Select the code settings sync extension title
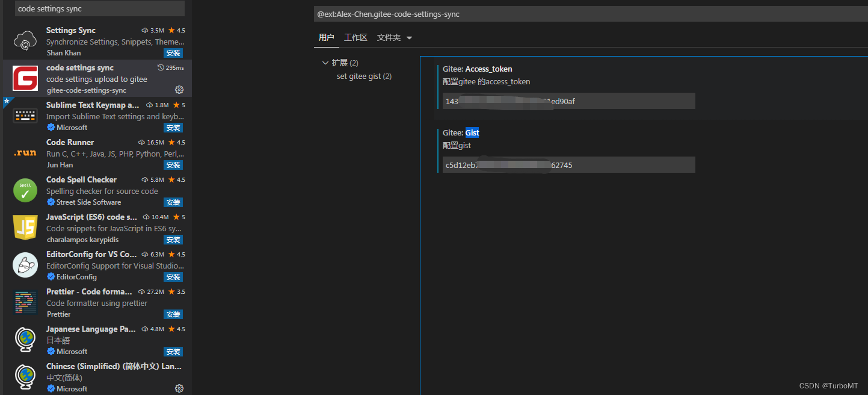The width and height of the screenshot is (868, 395). tap(80, 67)
